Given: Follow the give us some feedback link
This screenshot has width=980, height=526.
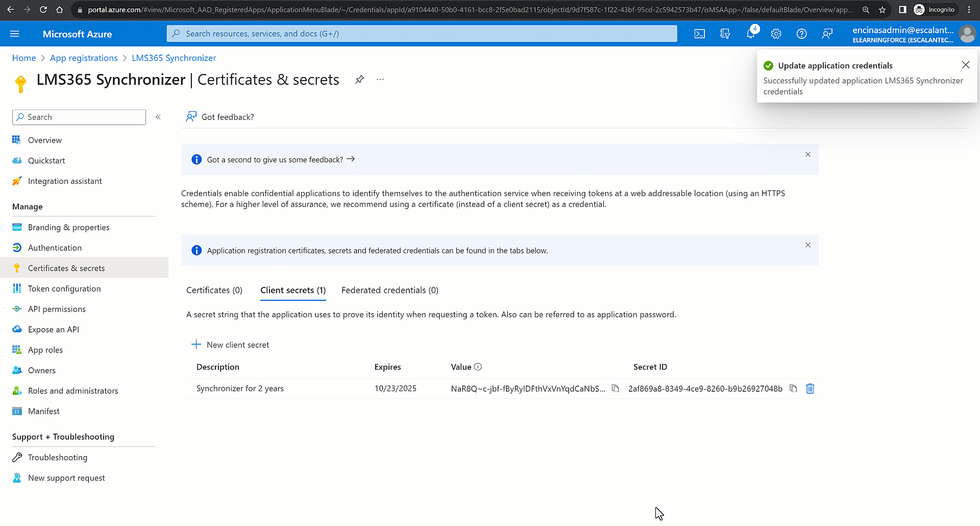Looking at the screenshot, I should 281,160.
